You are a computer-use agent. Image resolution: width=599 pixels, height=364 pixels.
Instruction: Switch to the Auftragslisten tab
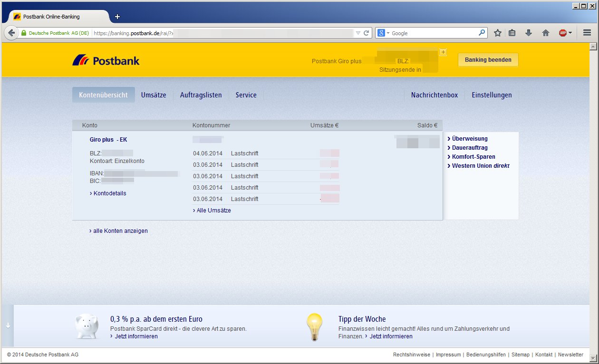201,95
